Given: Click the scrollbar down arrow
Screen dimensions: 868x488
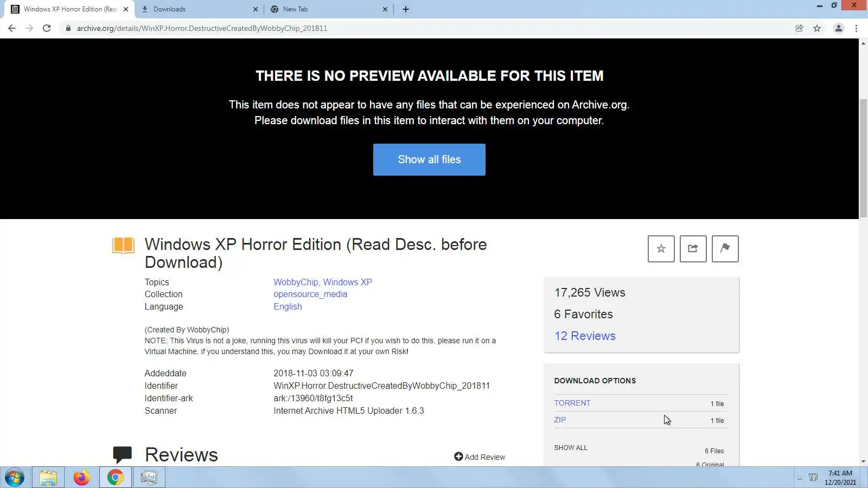Looking at the screenshot, I should click(x=863, y=461).
